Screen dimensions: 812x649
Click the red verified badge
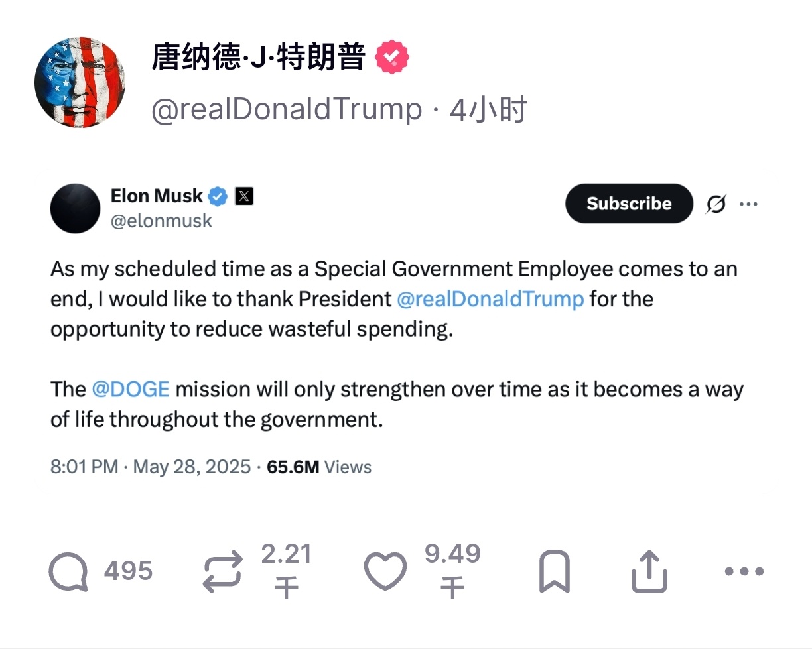(x=392, y=58)
